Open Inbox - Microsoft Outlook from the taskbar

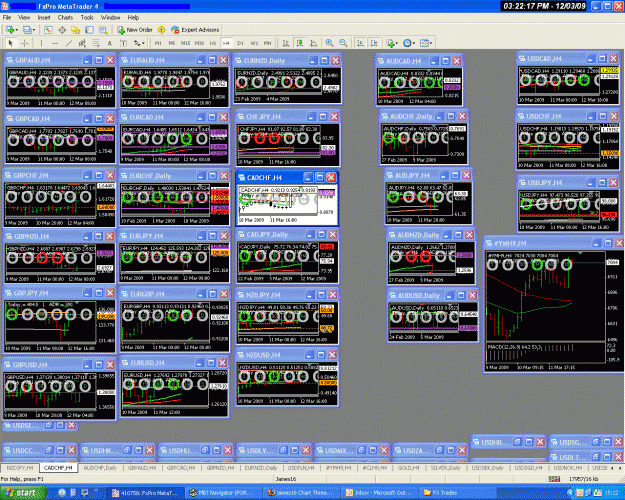point(378,493)
